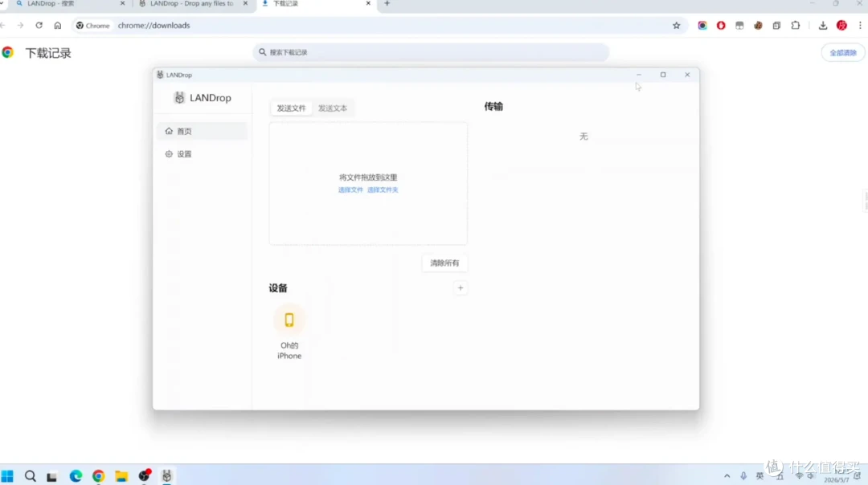
Task: Click the Choose File link
Action: [350, 190]
